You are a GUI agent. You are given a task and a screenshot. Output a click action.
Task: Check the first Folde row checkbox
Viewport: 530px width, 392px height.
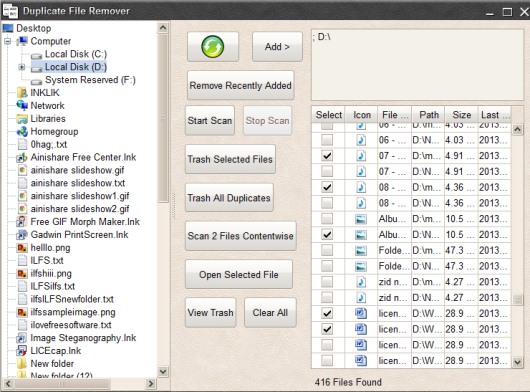(x=327, y=250)
